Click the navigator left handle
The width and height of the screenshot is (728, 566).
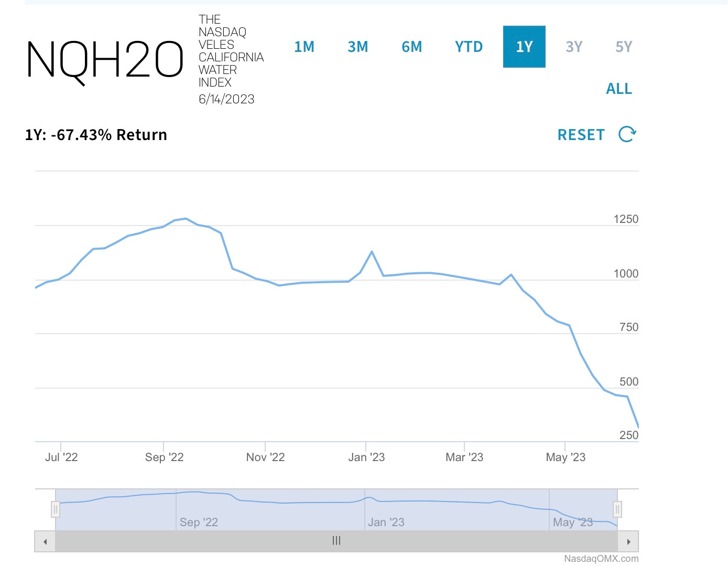[x=56, y=509]
